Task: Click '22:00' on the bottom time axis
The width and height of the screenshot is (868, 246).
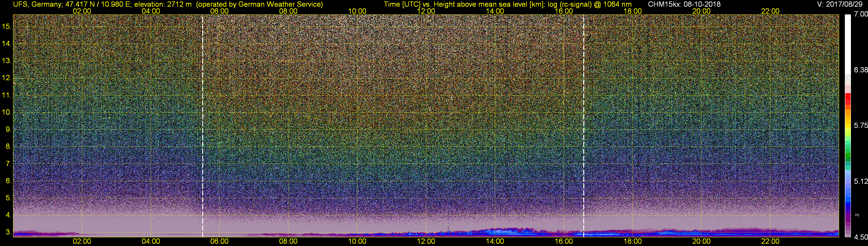Action: coord(770,241)
